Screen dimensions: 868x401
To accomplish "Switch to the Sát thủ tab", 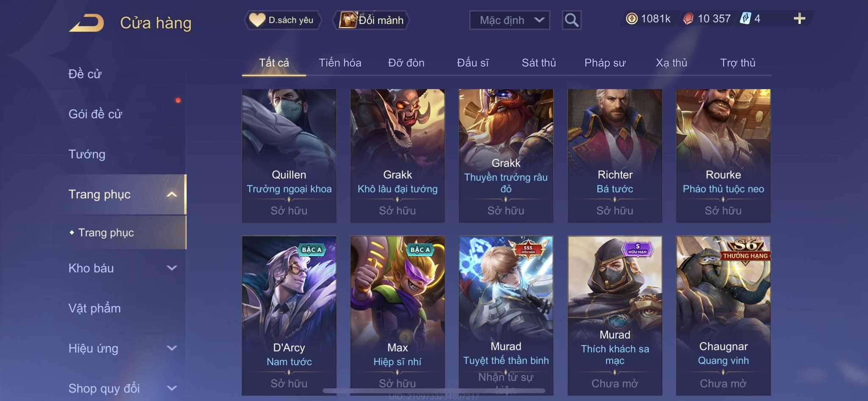I will point(539,63).
